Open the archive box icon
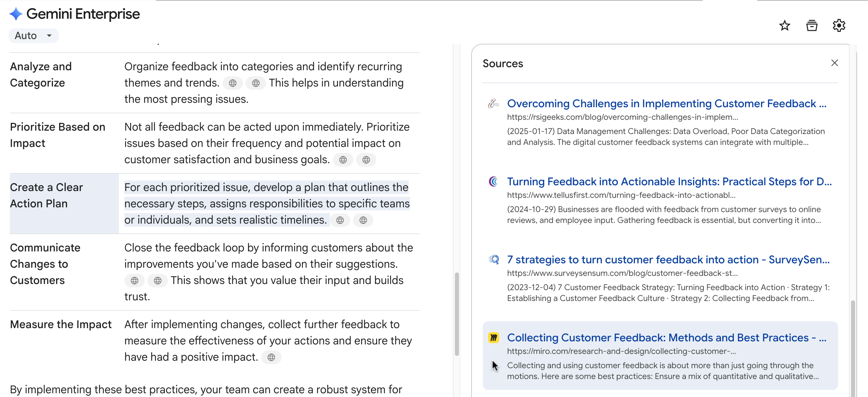 click(x=812, y=26)
